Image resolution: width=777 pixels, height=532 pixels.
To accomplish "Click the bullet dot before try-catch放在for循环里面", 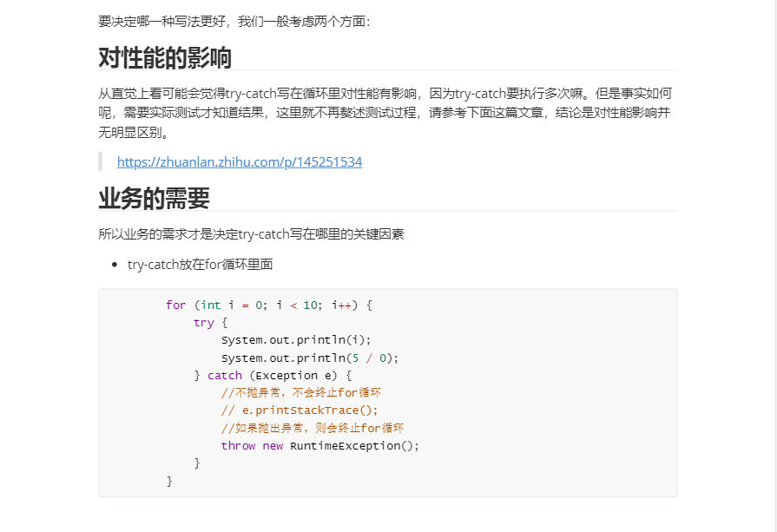I will click(x=115, y=265).
